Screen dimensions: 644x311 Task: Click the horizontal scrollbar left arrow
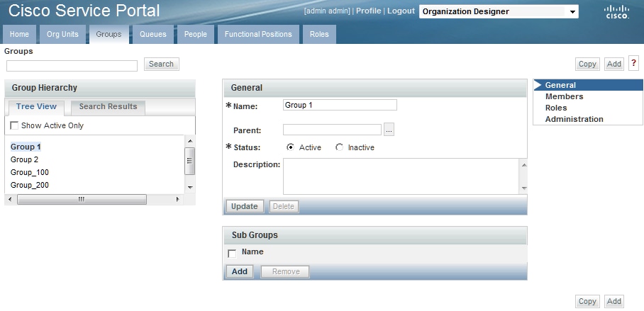(x=10, y=199)
